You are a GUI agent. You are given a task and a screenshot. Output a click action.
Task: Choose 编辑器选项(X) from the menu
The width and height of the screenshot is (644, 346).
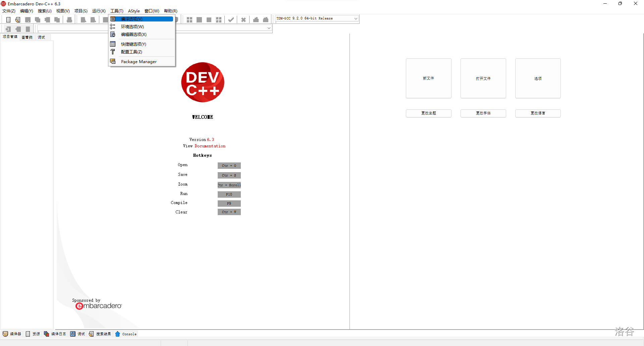142,34
